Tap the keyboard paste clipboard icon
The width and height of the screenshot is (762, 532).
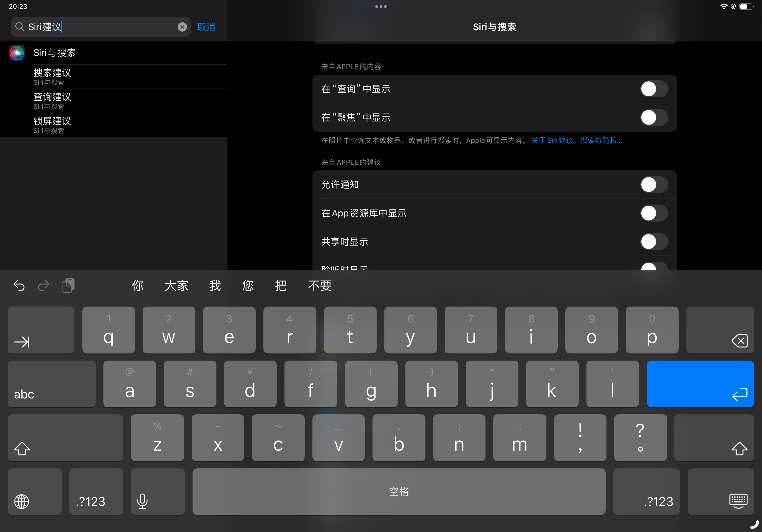pos(68,285)
